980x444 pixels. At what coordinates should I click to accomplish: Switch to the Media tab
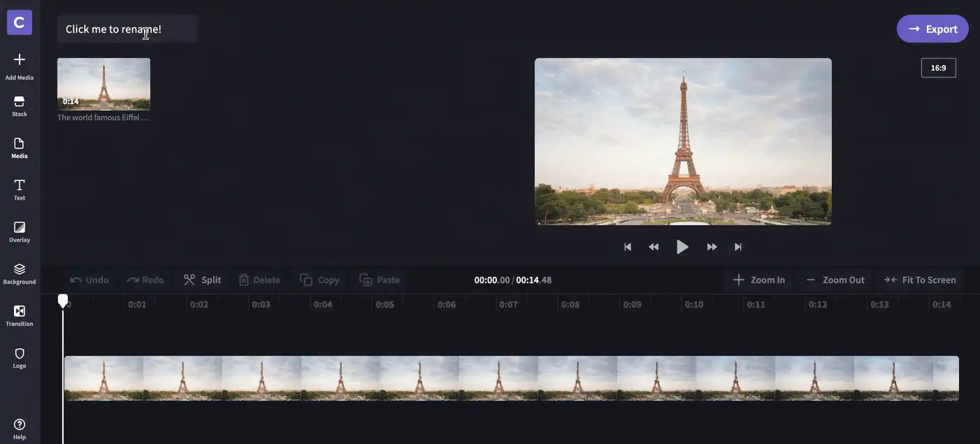(20, 148)
